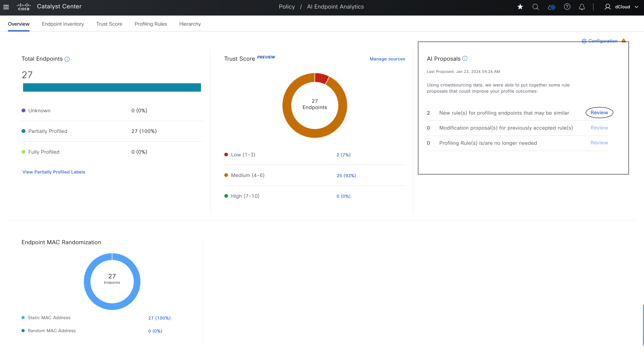Open the Configuration link

pyautogui.click(x=603, y=41)
